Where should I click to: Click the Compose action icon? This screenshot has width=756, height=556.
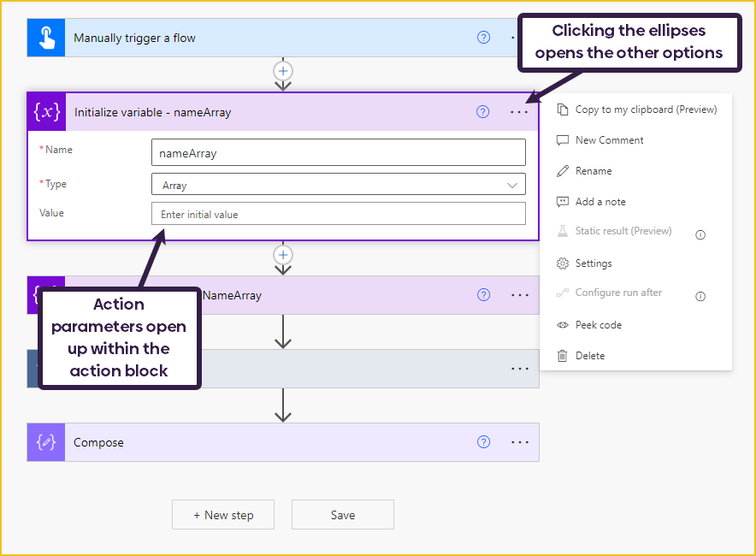coord(46,442)
